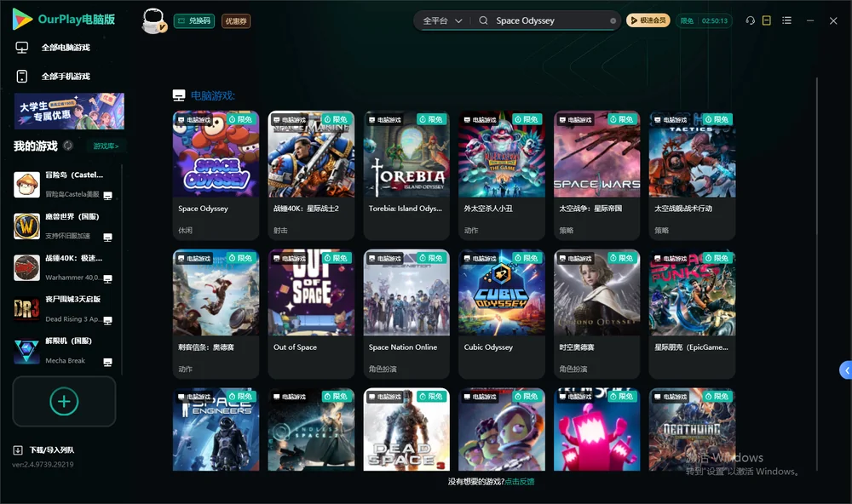Open the Dead Space 3 thumbnail
852x504 pixels.
point(406,429)
